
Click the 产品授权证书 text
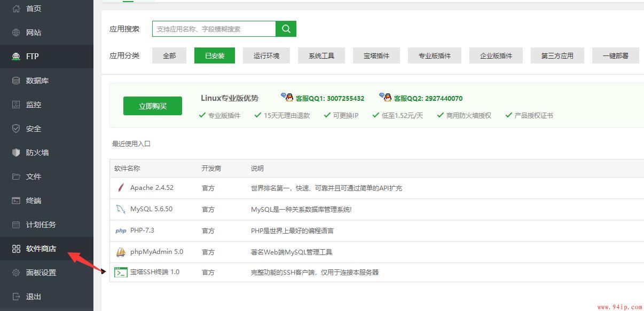pos(534,115)
